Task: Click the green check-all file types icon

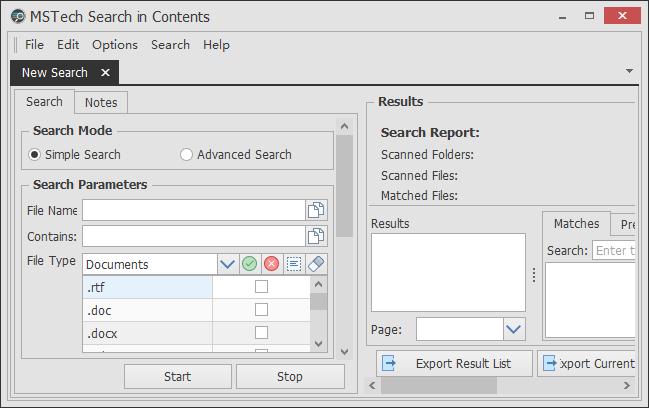Action: (x=249, y=264)
